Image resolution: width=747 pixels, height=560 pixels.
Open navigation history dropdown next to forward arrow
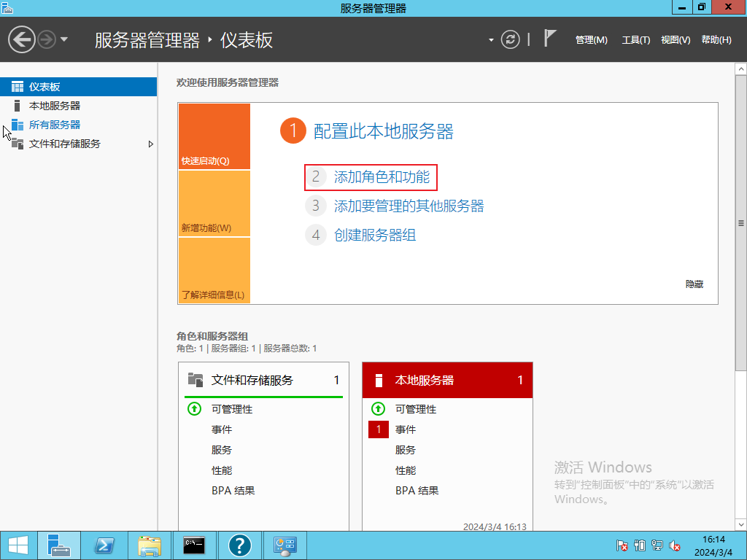point(64,39)
